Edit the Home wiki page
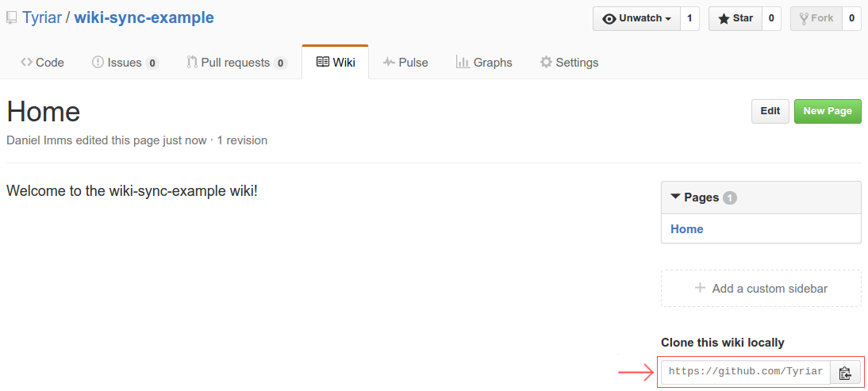The image size is (868, 391). [770, 111]
